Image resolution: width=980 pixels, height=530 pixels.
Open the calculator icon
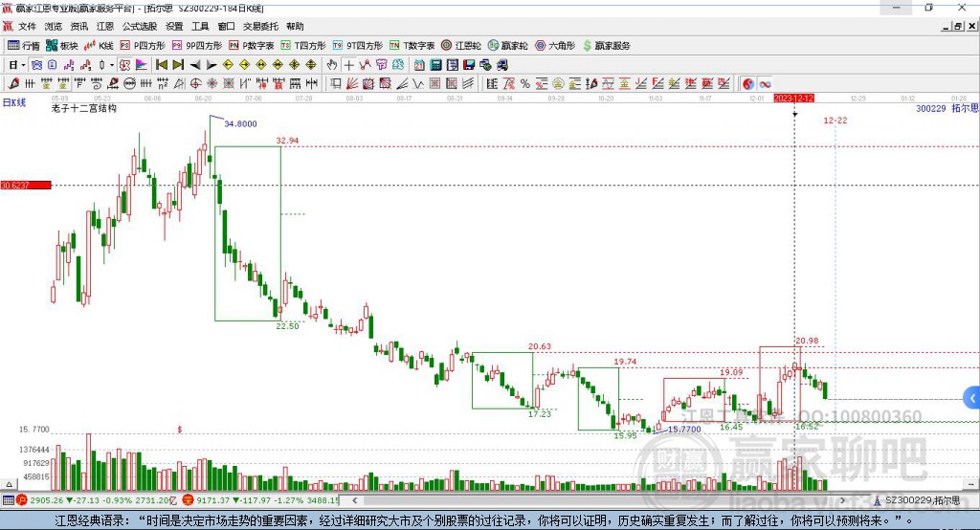pyautogui.click(x=435, y=65)
